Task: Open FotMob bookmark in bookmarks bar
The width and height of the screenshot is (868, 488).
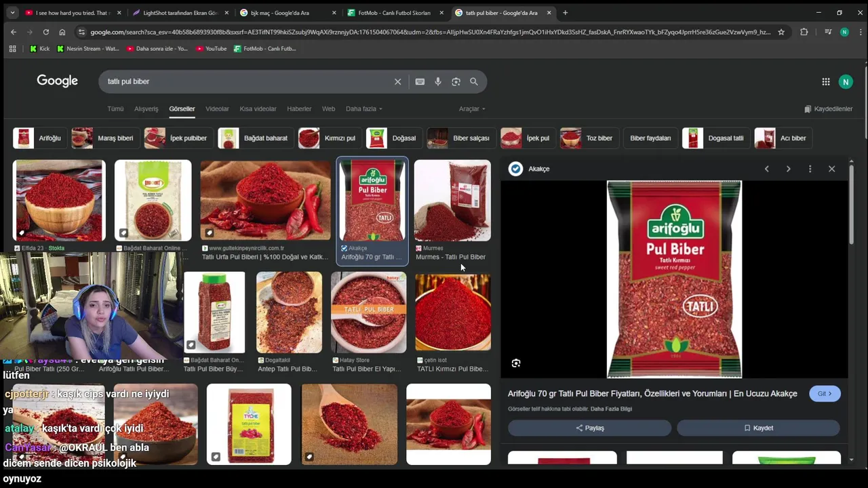Action: coord(265,49)
